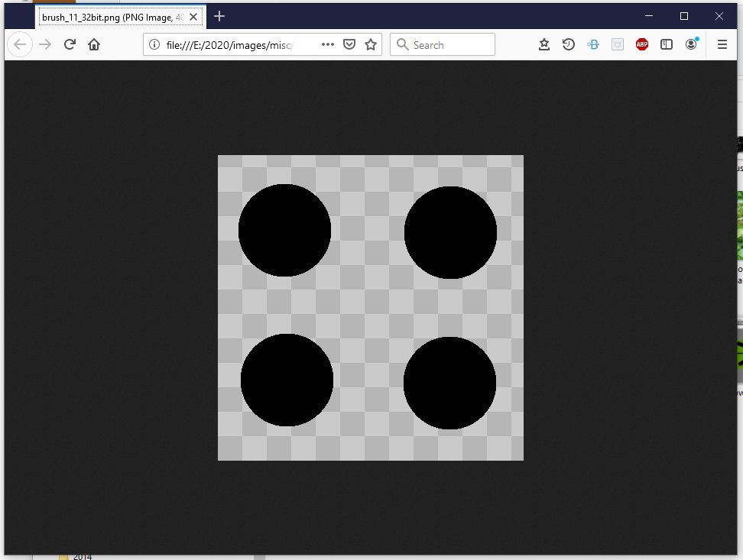The image size is (743, 560).
Task: Bookmark this page with the star
Action: click(x=371, y=44)
